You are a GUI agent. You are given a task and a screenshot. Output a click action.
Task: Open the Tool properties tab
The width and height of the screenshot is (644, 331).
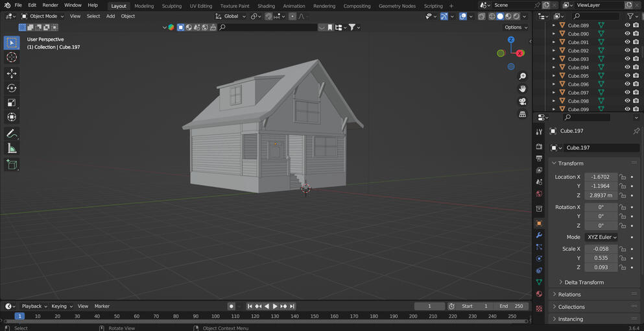[540, 132]
